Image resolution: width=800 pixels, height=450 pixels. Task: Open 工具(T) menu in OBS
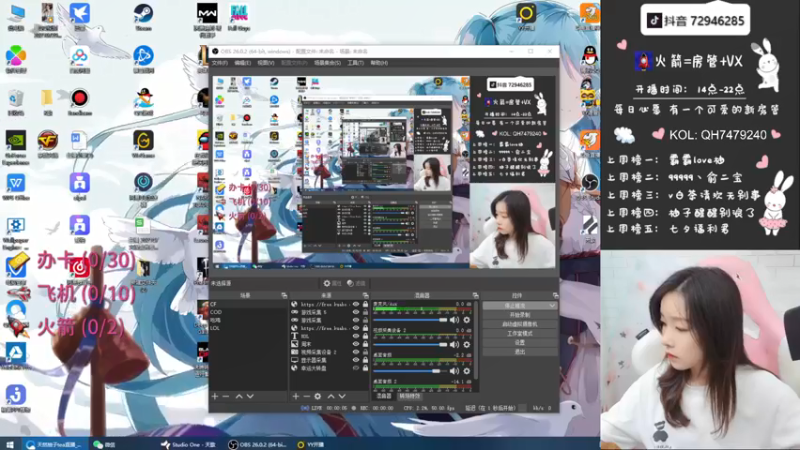pos(355,63)
